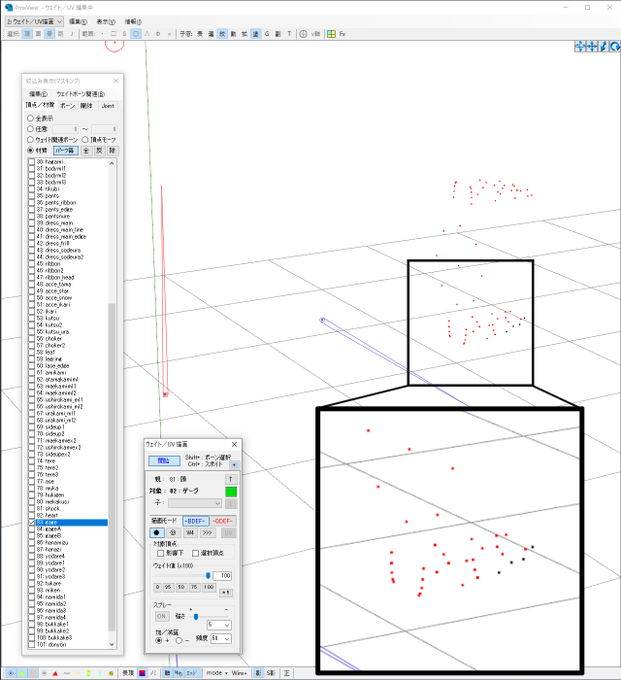Open the 絞 masking display panel
Viewport: 621px width, 680px height.
[x=222, y=34]
